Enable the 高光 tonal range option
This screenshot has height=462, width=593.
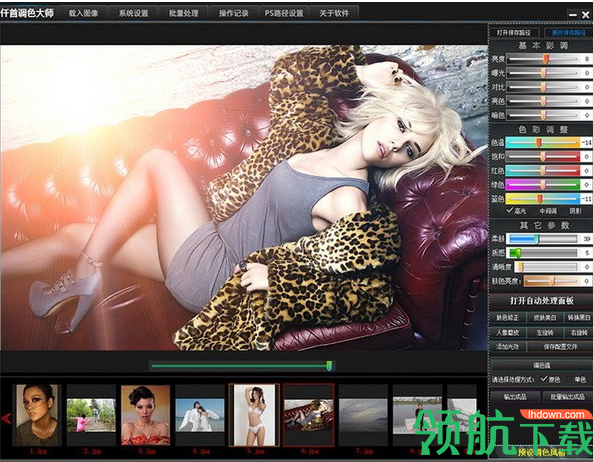[x=516, y=211]
